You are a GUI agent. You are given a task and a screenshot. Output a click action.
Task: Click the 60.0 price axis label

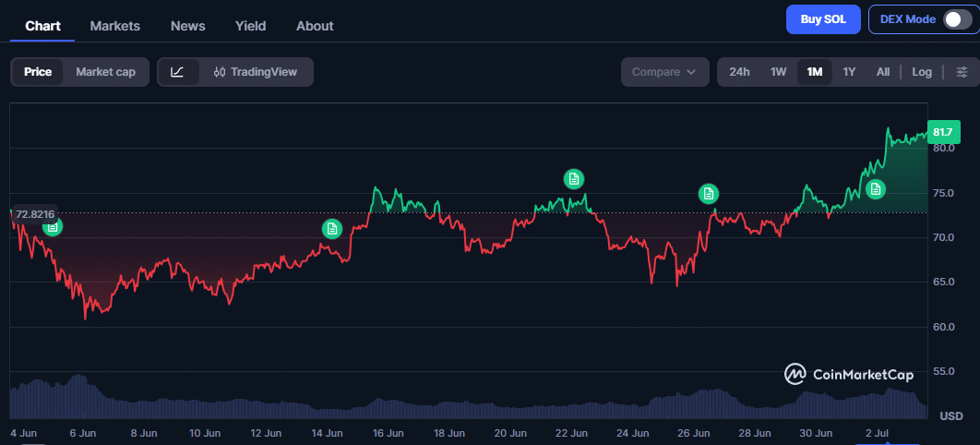pyautogui.click(x=943, y=327)
